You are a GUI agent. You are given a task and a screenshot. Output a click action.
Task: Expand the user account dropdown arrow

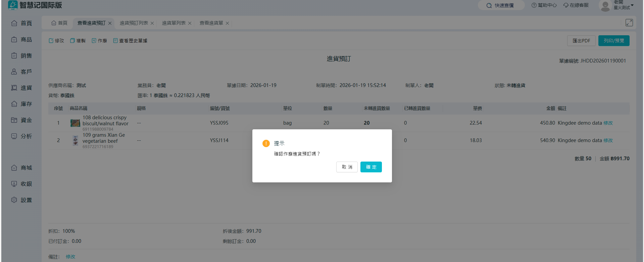pos(632,5)
